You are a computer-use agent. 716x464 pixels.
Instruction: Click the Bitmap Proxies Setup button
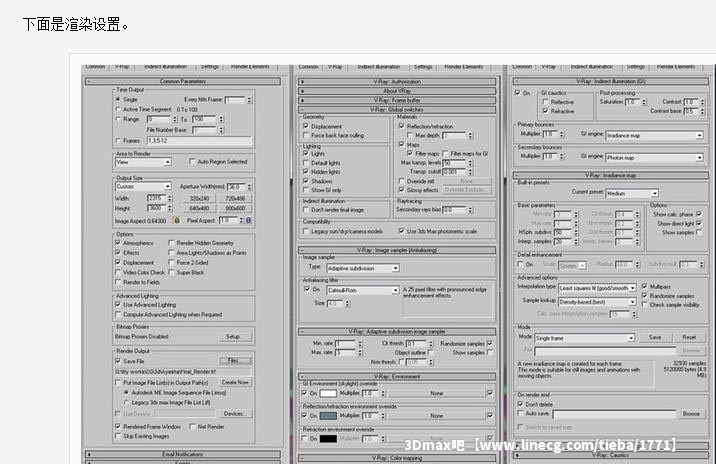pos(233,337)
